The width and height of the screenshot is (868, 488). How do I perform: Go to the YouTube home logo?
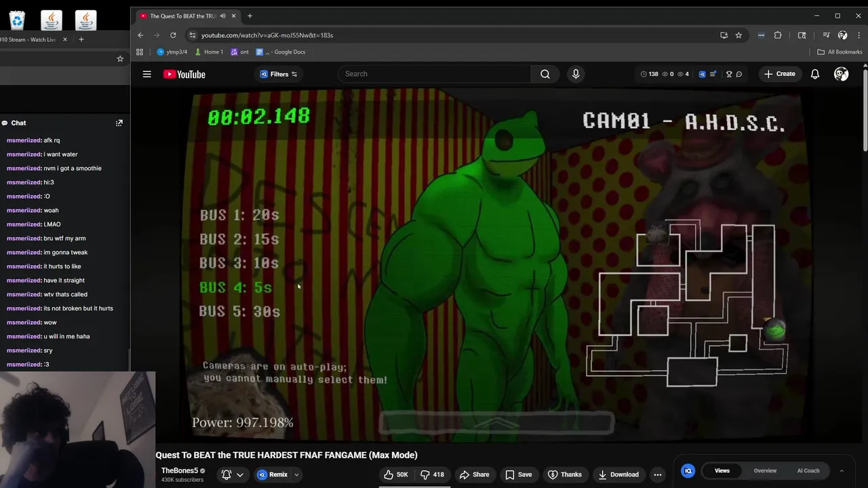point(184,74)
